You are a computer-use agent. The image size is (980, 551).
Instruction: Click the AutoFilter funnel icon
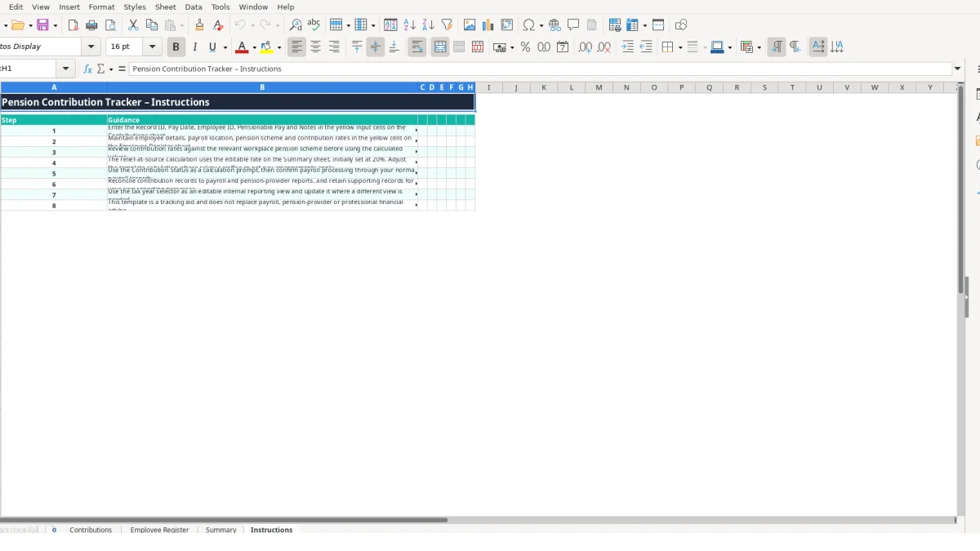click(447, 25)
